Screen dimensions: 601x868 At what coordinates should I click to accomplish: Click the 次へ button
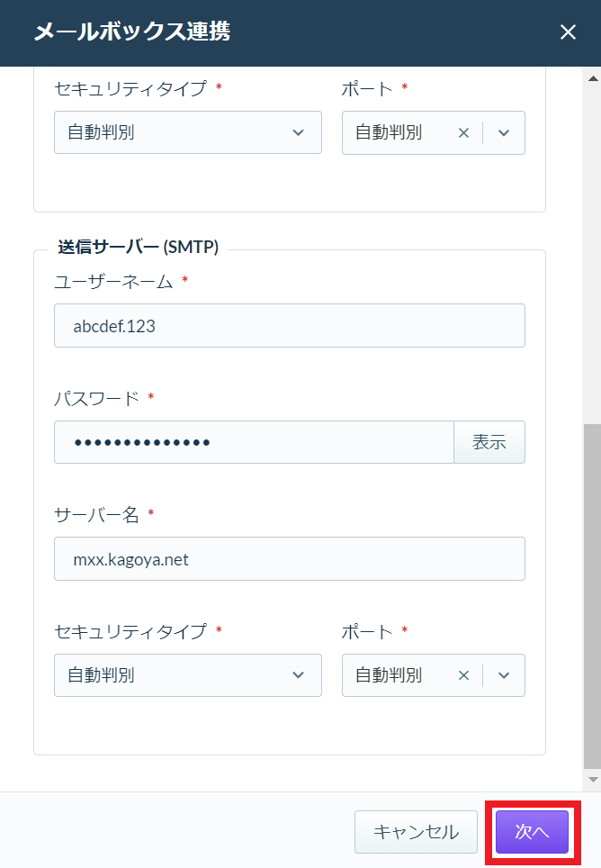coord(532,832)
